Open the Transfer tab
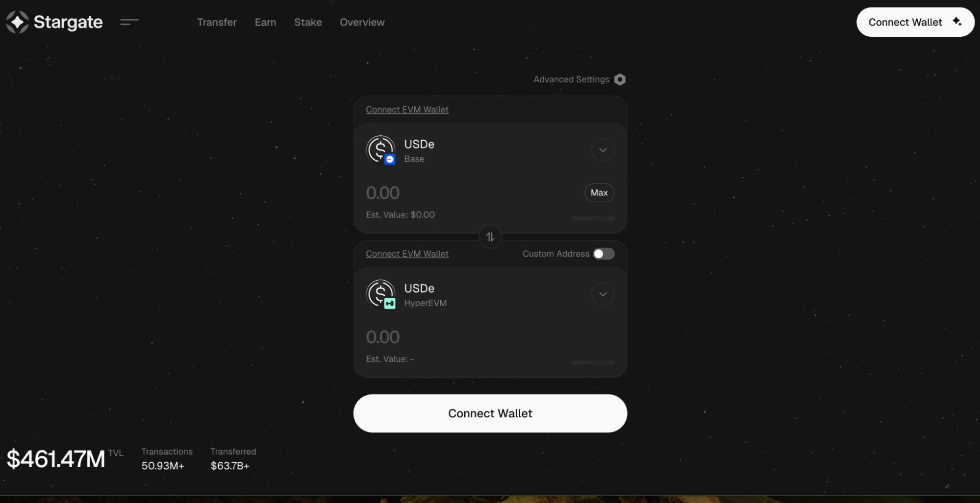Image resolution: width=980 pixels, height=503 pixels. [x=217, y=22]
